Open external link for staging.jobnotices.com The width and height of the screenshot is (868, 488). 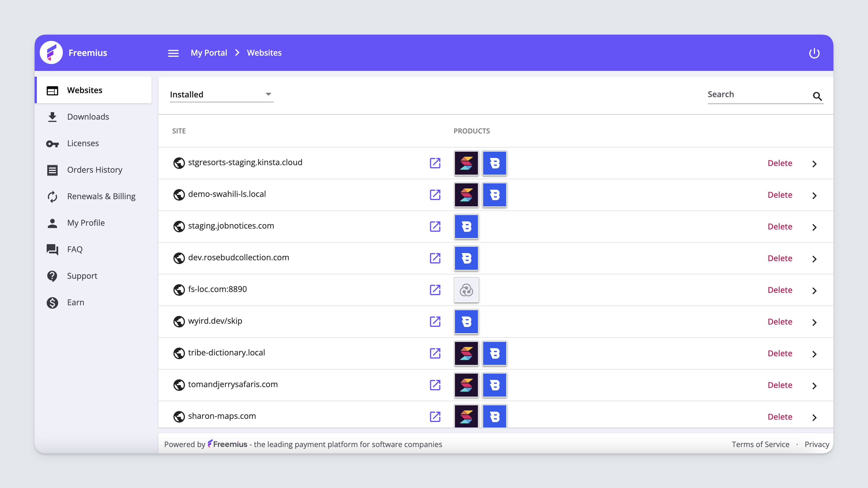435,226
